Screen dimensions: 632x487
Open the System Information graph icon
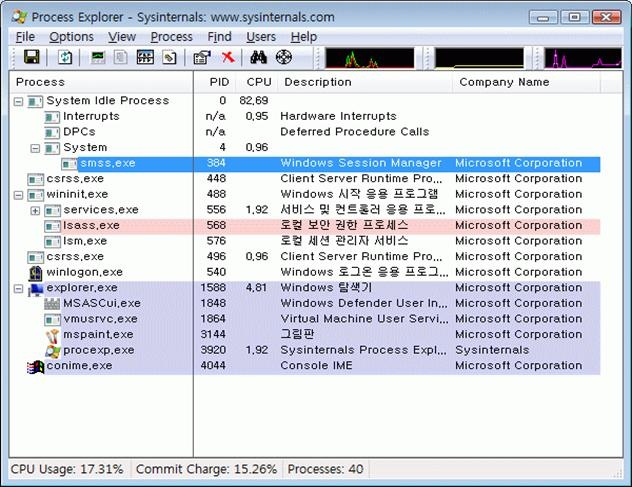(x=98, y=57)
